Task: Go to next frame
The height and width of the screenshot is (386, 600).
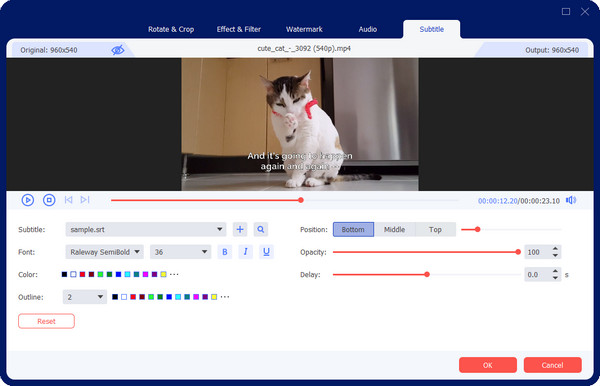Action: click(x=85, y=200)
